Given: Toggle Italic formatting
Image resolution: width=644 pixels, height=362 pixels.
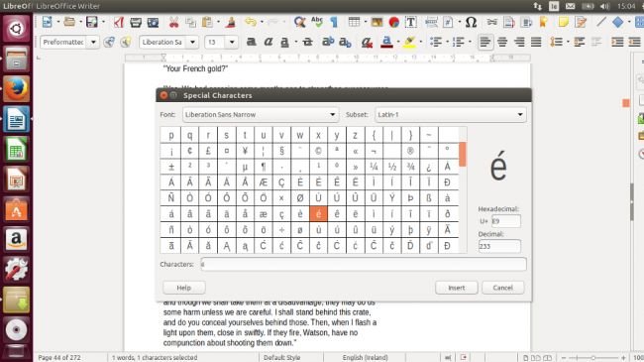Looking at the screenshot, I should [x=268, y=42].
